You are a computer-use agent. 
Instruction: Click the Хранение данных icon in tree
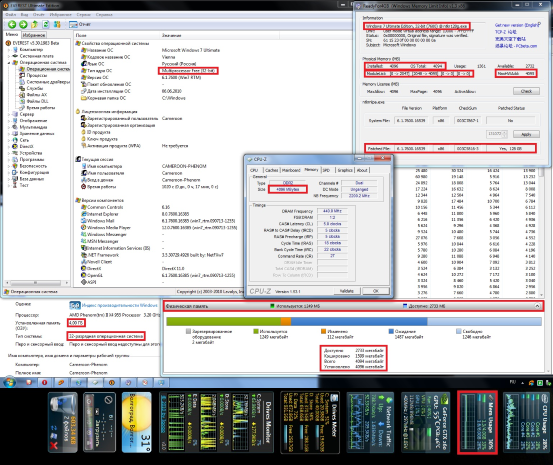click(15, 134)
